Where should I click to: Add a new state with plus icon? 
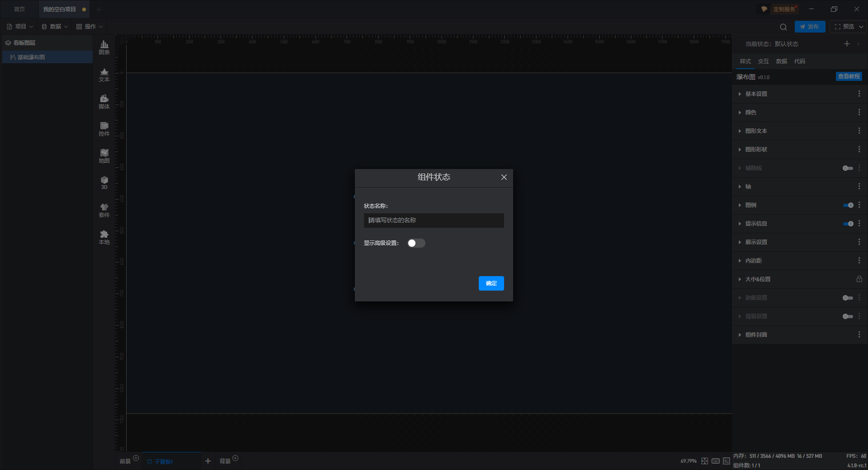point(847,43)
